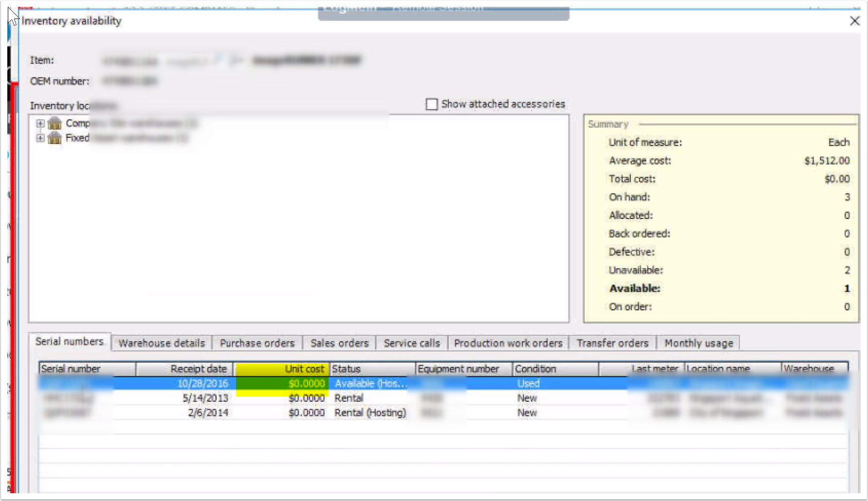
Task: Open the Transfer orders tab
Action: coord(612,343)
